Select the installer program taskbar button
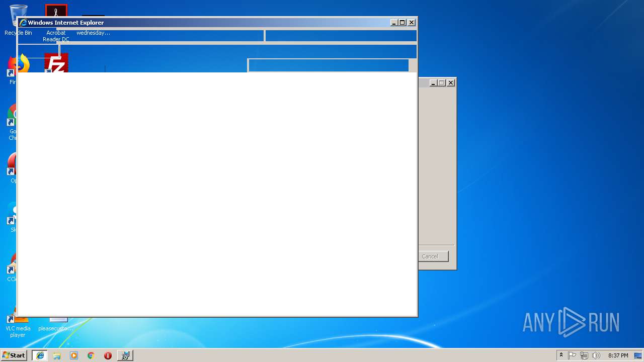The image size is (644, 362). (x=125, y=355)
